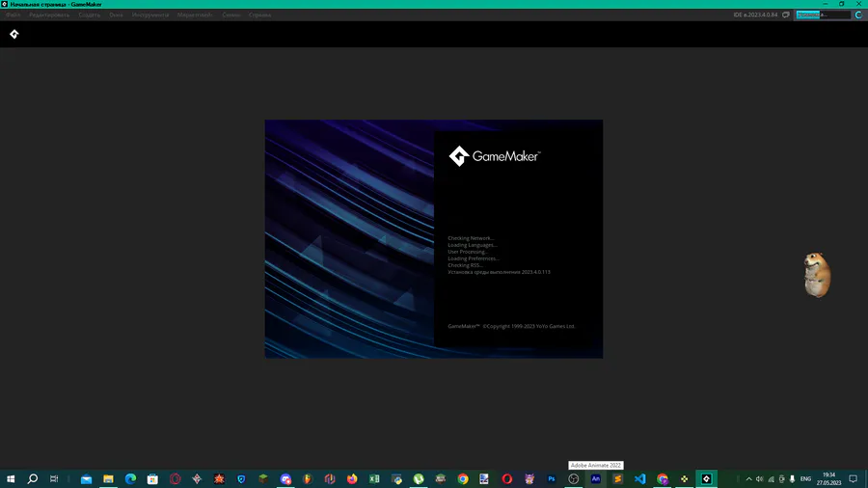The image size is (868, 488).
Task: Click the 'Loading Preferences...' splash line
Action: click(x=474, y=258)
